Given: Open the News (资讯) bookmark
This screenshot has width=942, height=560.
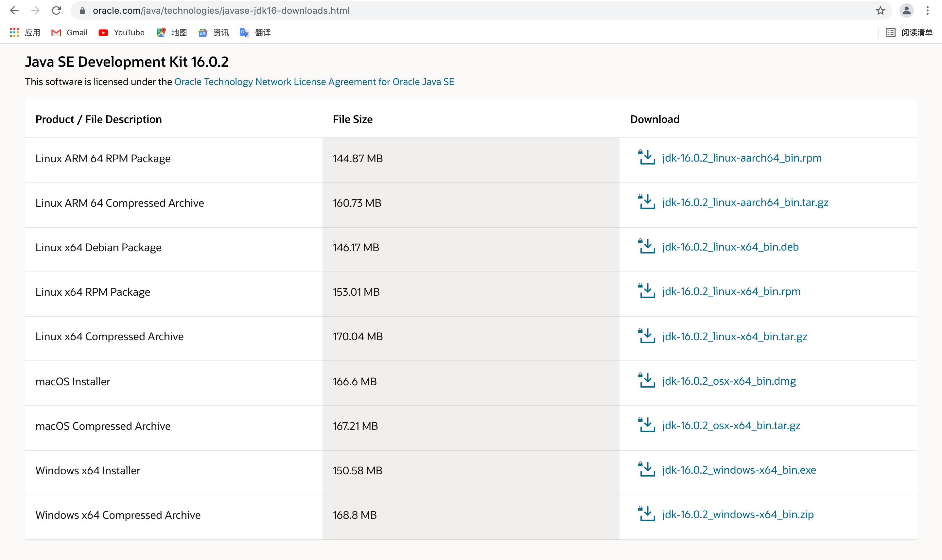Looking at the screenshot, I should (214, 32).
